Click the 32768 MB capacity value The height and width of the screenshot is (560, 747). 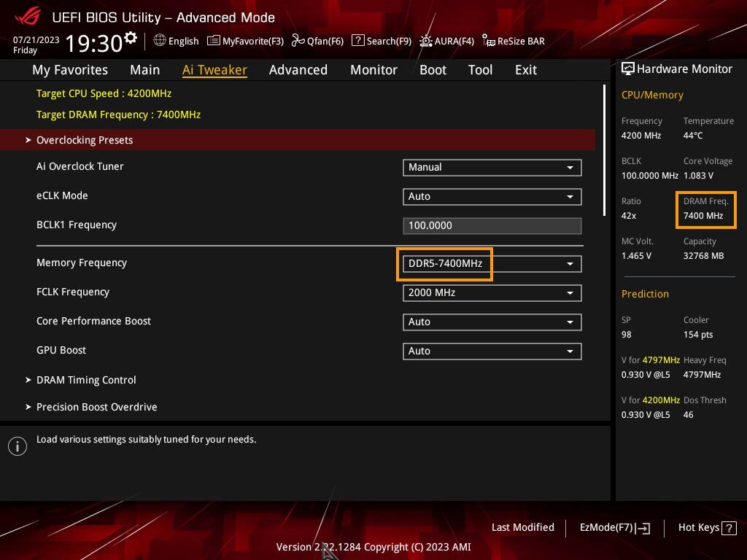pyautogui.click(x=704, y=256)
